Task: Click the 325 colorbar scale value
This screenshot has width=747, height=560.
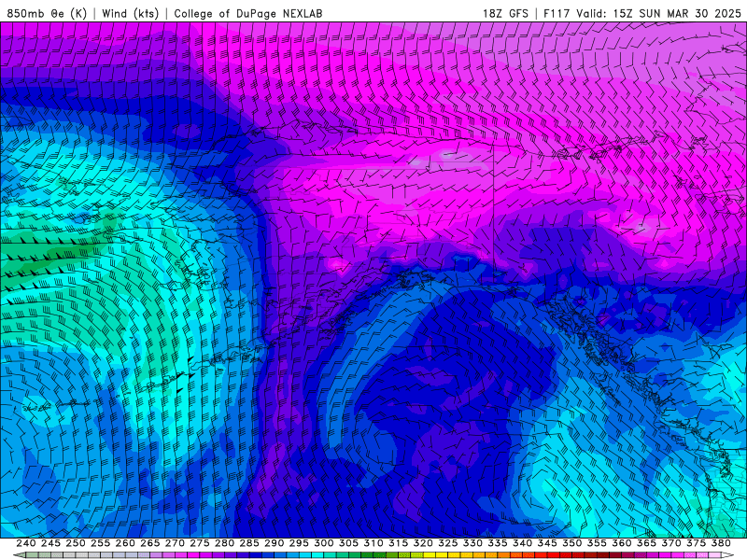Action: [x=448, y=543]
